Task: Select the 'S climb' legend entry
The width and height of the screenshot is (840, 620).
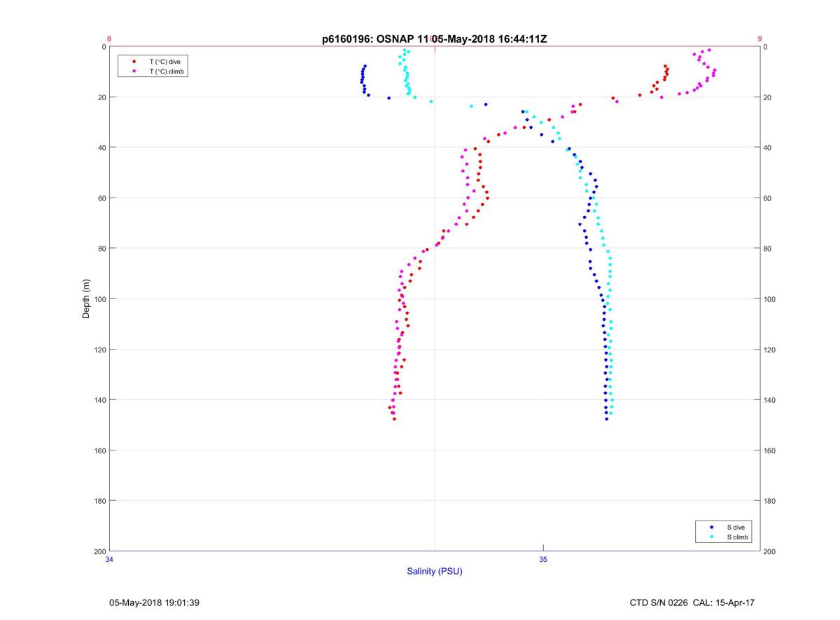Action: tap(737, 537)
